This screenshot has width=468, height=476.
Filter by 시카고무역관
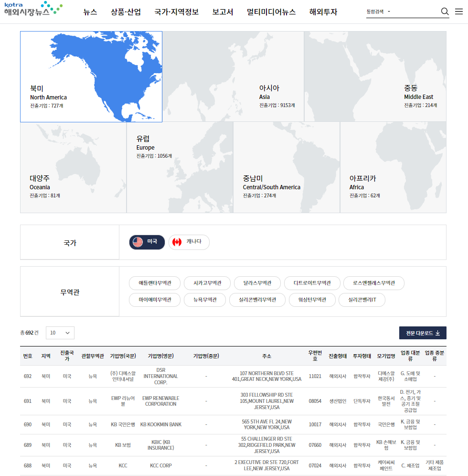pyautogui.click(x=207, y=283)
